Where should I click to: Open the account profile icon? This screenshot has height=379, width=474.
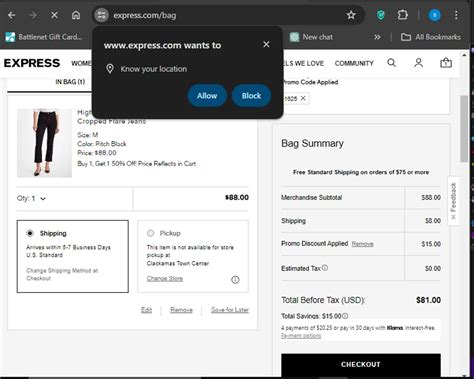(x=419, y=63)
